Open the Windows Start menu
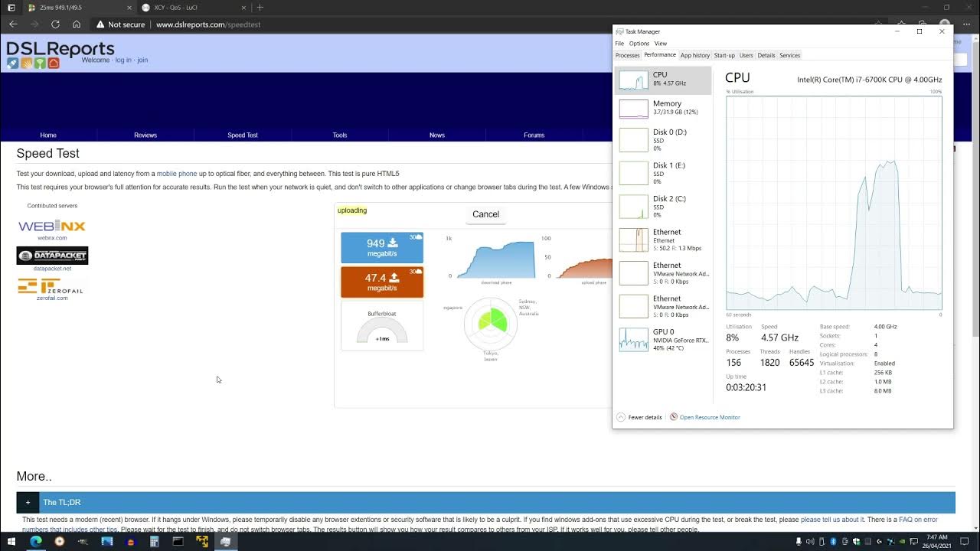This screenshot has height=551, width=980. point(11,542)
